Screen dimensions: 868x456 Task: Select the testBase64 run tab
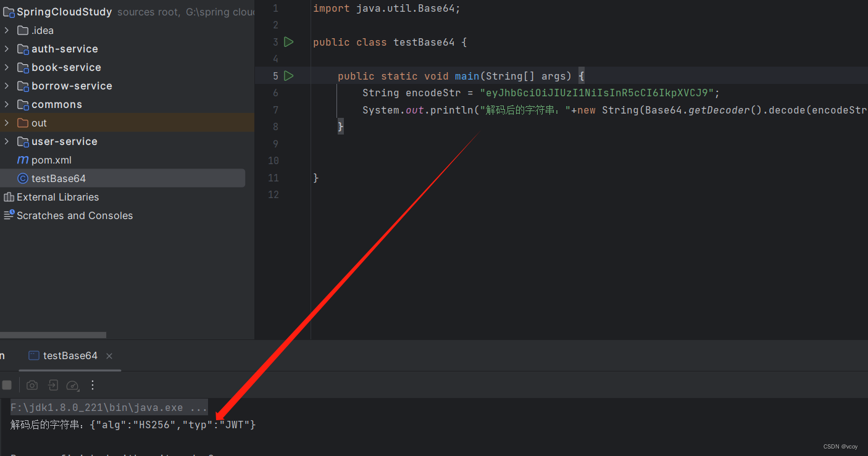point(70,355)
